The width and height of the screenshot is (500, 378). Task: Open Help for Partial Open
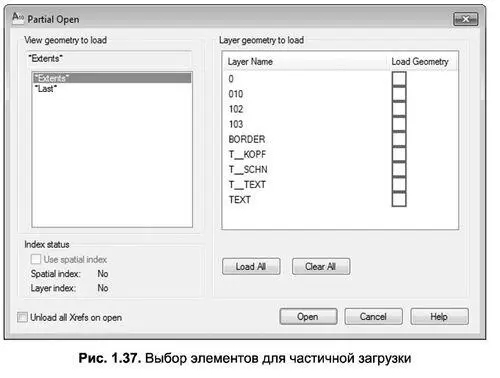tap(439, 317)
